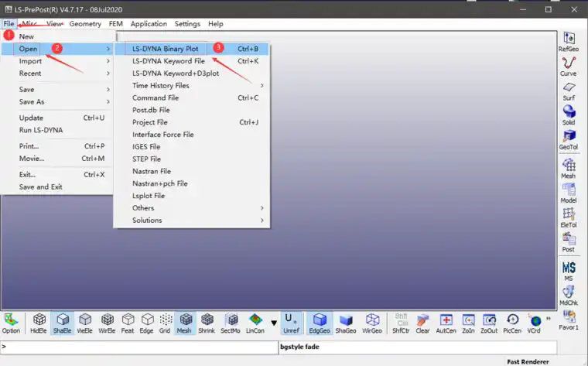Click the VCrd coordinate globe icon
The height and width of the screenshot is (366, 588).
tap(534, 323)
